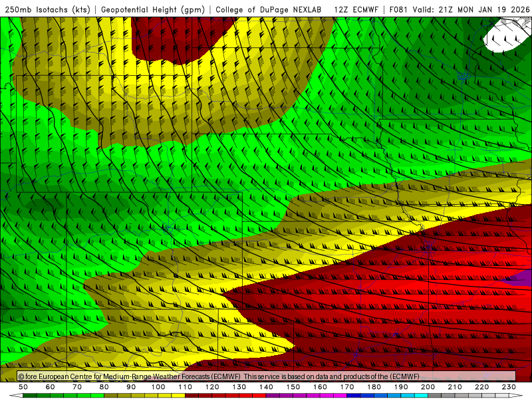This screenshot has width=532, height=399.
Task: Click the ECMWF copyright notice banner
Action: (267, 376)
